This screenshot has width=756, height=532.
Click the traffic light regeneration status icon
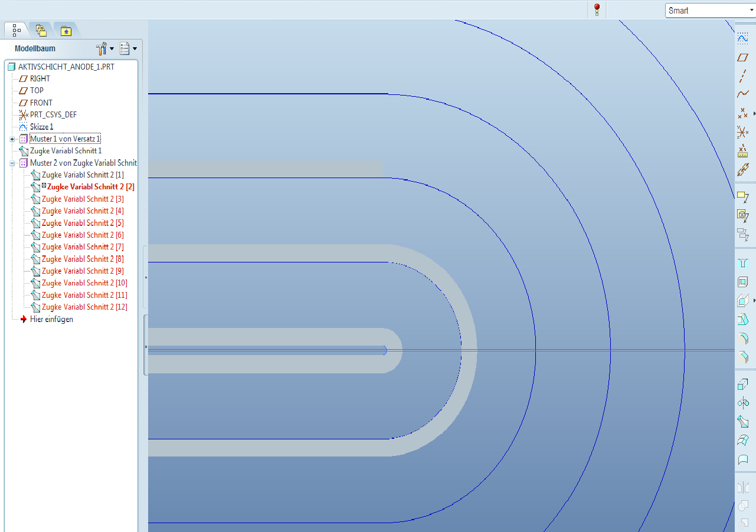pos(597,9)
